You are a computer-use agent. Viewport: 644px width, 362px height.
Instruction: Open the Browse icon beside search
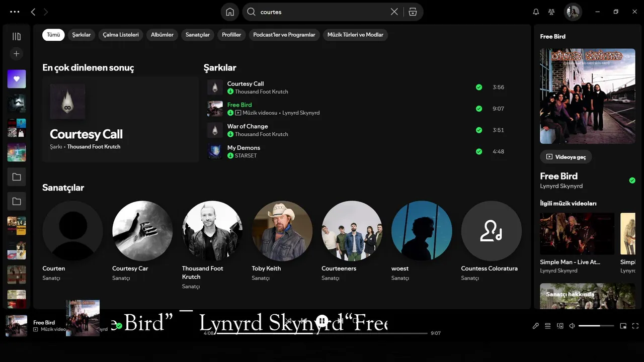coord(413,12)
